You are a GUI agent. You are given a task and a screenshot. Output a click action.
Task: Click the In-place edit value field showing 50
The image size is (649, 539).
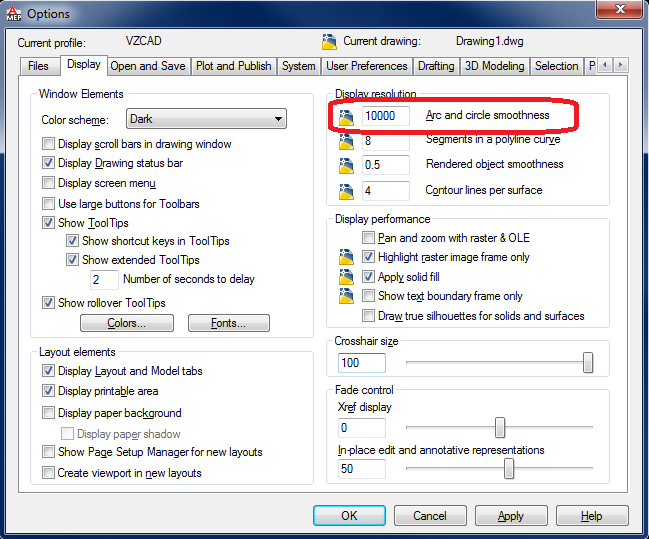[362, 469]
